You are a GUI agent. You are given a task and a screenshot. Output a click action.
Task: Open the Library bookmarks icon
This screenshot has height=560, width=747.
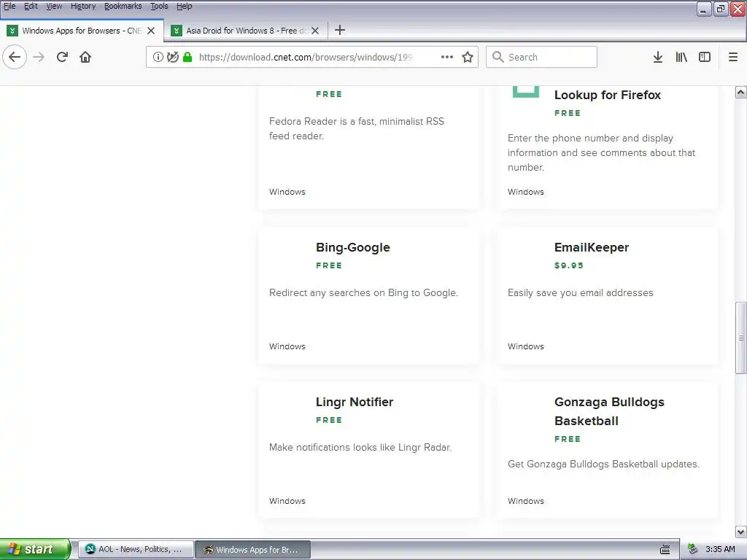click(681, 57)
